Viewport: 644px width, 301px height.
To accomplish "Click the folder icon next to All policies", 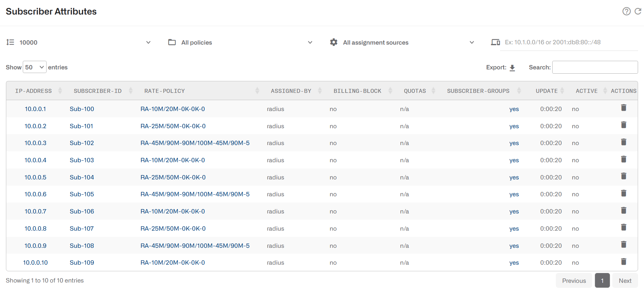I will tap(172, 42).
